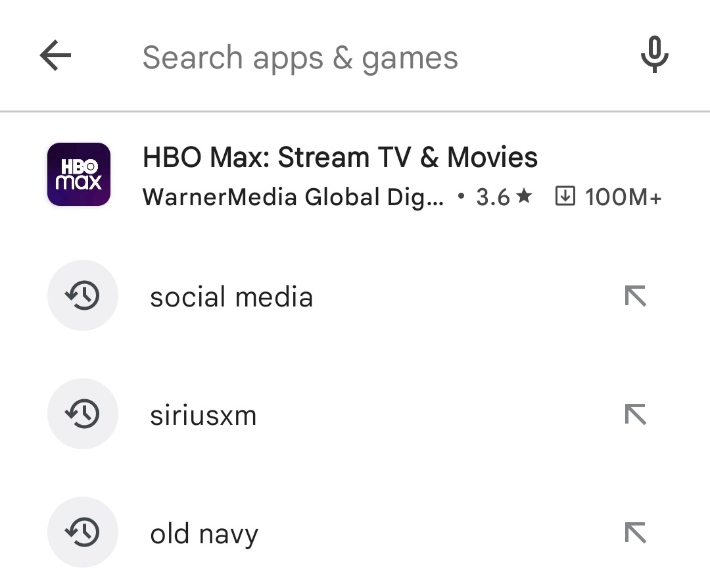Click the history icon beside social media
The width and height of the screenshot is (710, 588).
83,295
